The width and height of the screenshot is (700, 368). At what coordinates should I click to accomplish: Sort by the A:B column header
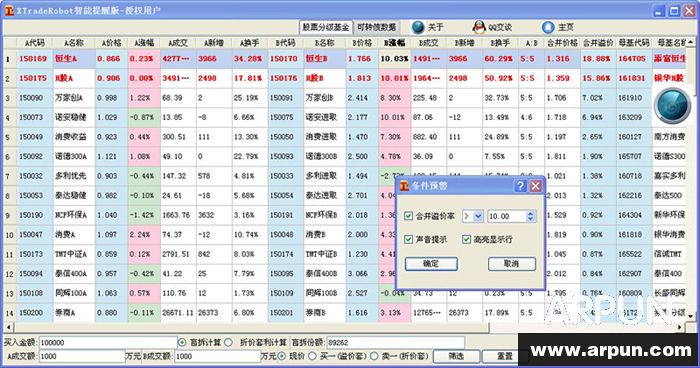tap(531, 43)
